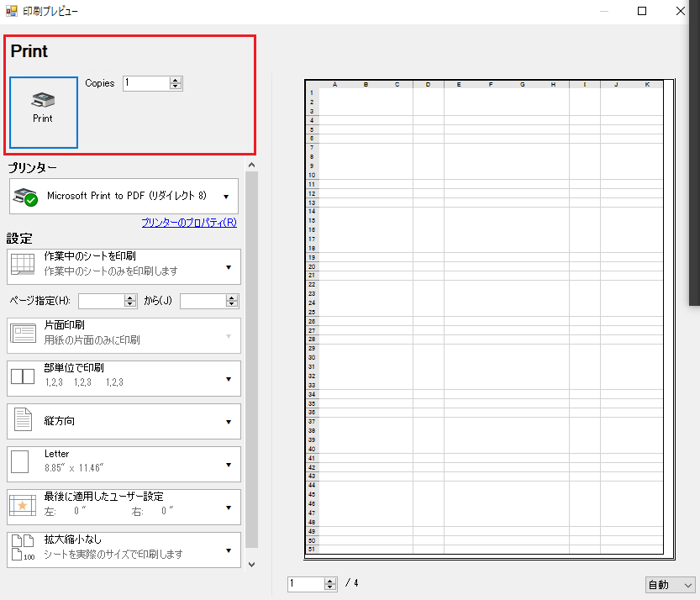700x600 pixels.
Task: Click the ページ指定(H) start page field
Action: pos(102,301)
